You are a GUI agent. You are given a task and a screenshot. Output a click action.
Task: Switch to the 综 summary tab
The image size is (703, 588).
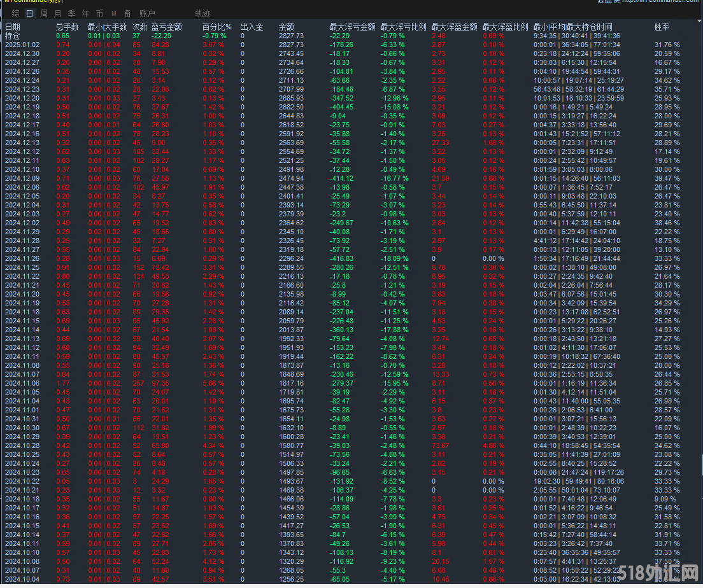pyautogui.click(x=16, y=13)
